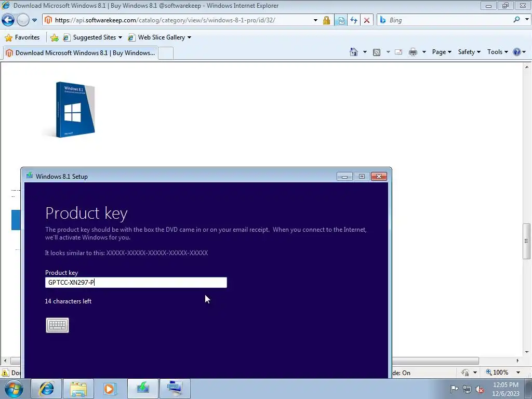Click the Windows 8.1 box product image
Image resolution: width=532 pixels, height=399 pixels.
pyautogui.click(x=75, y=110)
